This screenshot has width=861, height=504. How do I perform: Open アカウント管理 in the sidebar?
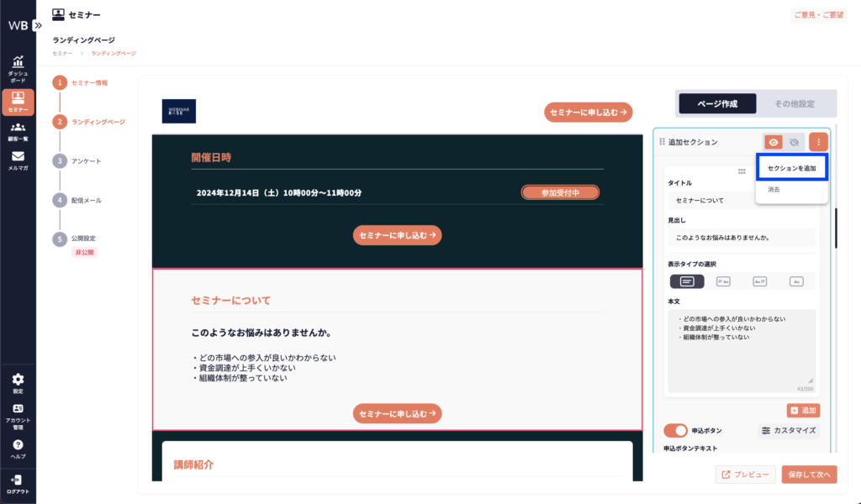click(x=18, y=413)
